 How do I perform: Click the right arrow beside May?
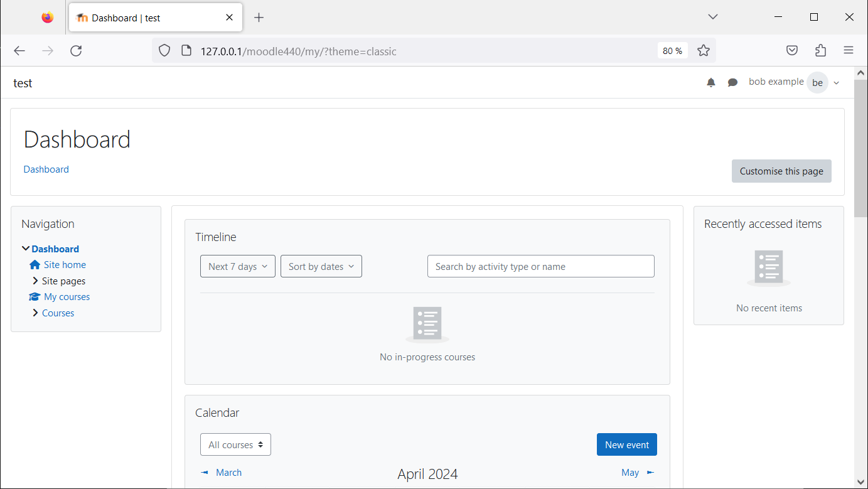pyautogui.click(x=650, y=473)
